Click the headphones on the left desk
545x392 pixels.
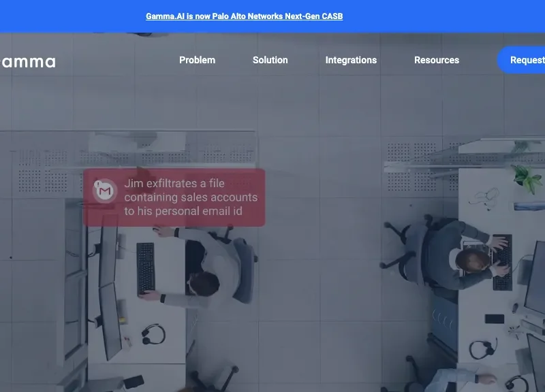pyautogui.click(x=153, y=333)
